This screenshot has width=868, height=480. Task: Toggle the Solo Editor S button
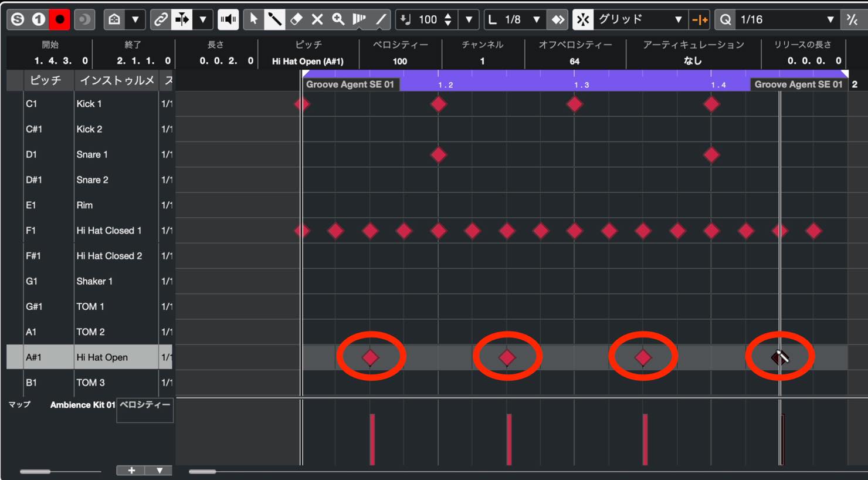pyautogui.click(x=18, y=19)
